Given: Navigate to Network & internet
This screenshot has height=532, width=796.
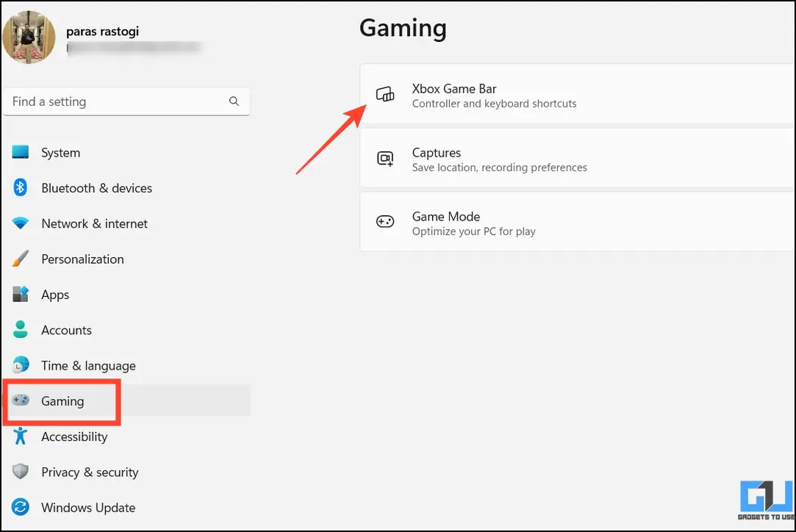Looking at the screenshot, I should coord(94,223).
